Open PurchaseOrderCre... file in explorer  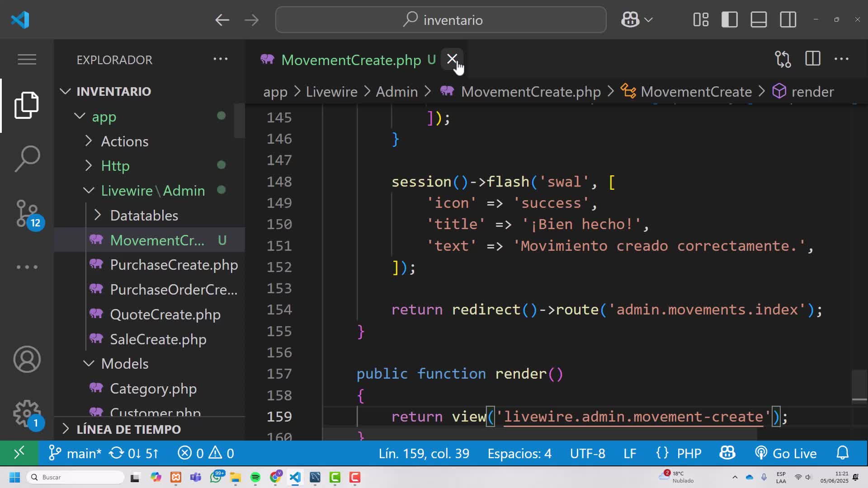point(149,290)
